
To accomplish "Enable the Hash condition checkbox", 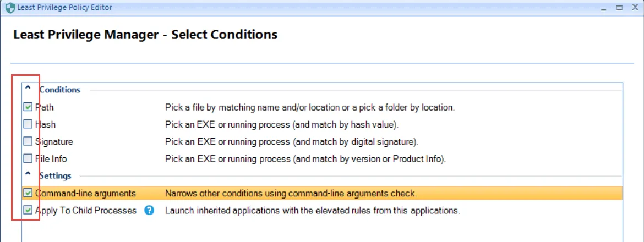I will point(28,124).
